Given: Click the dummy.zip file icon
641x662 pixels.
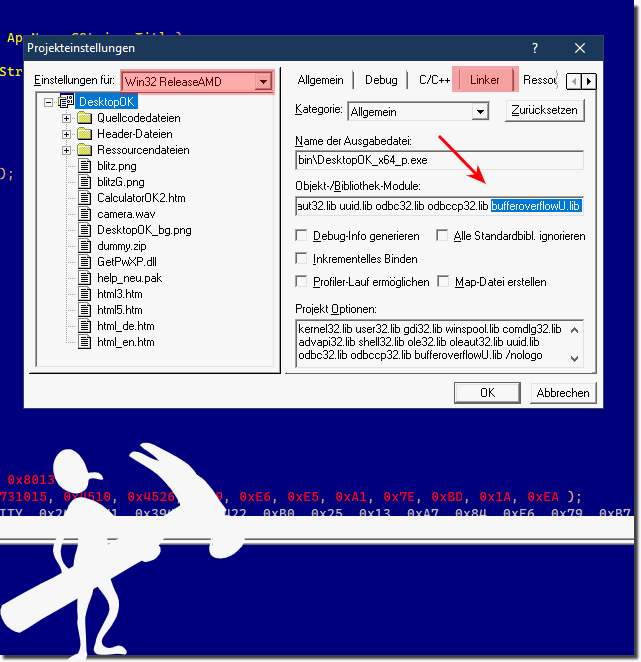Looking at the screenshot, I should tap(85, 246).
